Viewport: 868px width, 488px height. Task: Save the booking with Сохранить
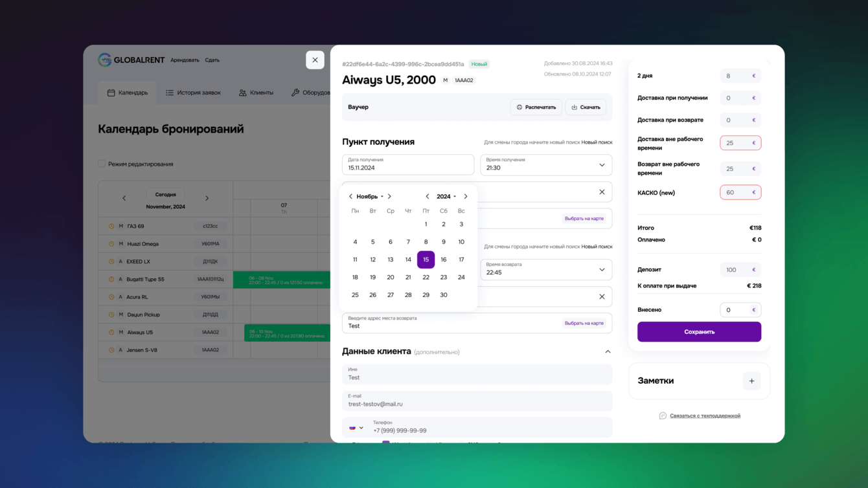point(699,332)
